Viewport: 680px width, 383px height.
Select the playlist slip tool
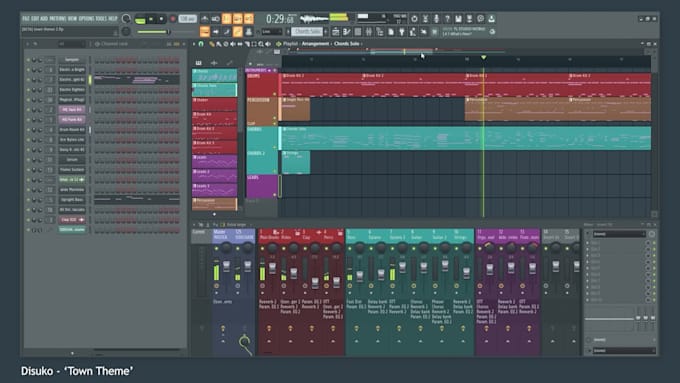(240, 44)
